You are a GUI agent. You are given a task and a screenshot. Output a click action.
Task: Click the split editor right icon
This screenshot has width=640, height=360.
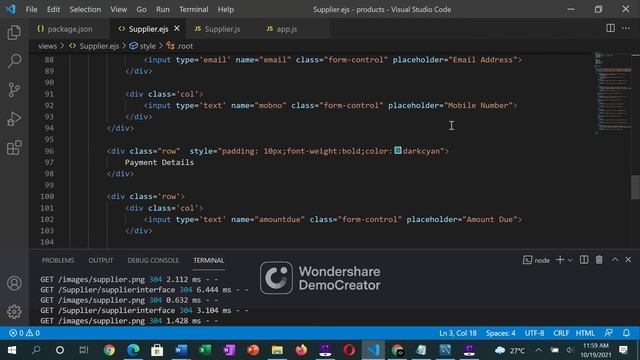click(610, 28)
